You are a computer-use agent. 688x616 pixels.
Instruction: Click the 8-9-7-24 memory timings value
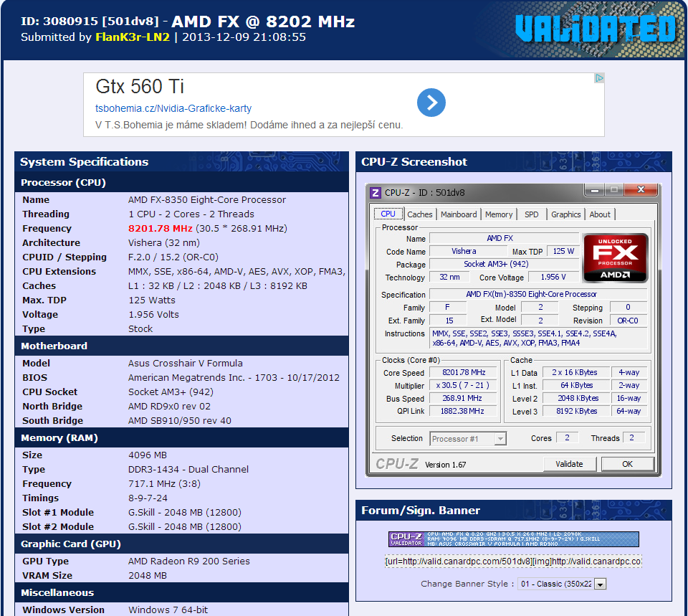148,498
